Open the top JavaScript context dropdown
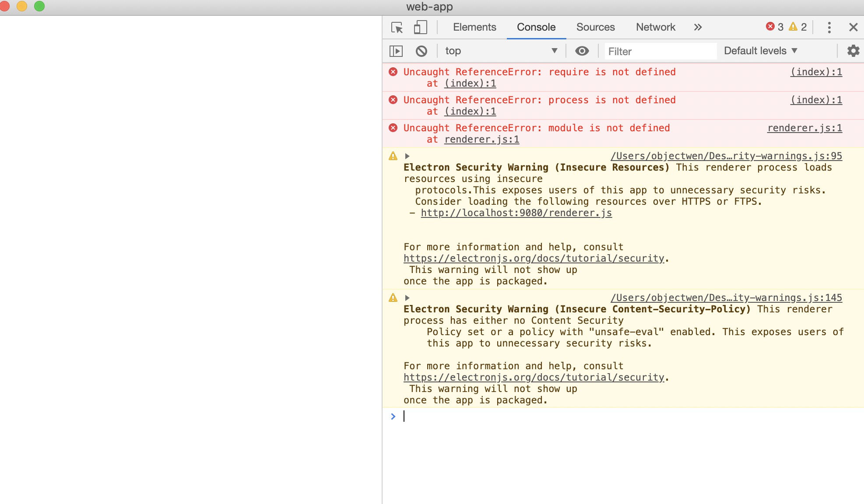The height and width of the screenshot is (504, 864). click(x=501, y=51)
